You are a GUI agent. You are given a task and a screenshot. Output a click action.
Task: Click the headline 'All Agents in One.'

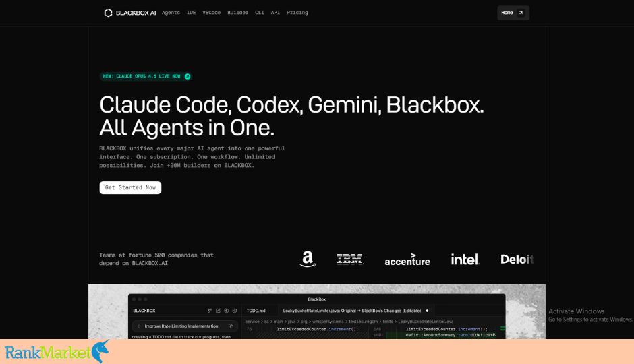click(x=187, y=127)
